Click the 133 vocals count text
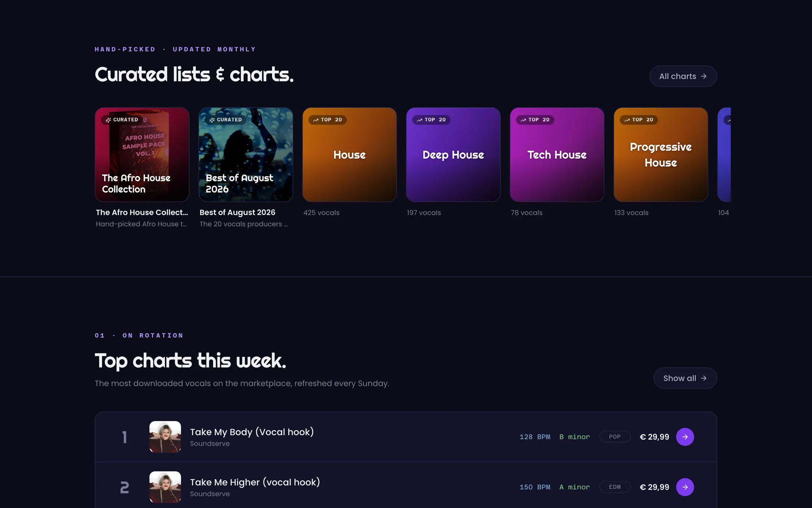This screenshot has height=508, width=812. pyautogui.click(x=631, y=213)
